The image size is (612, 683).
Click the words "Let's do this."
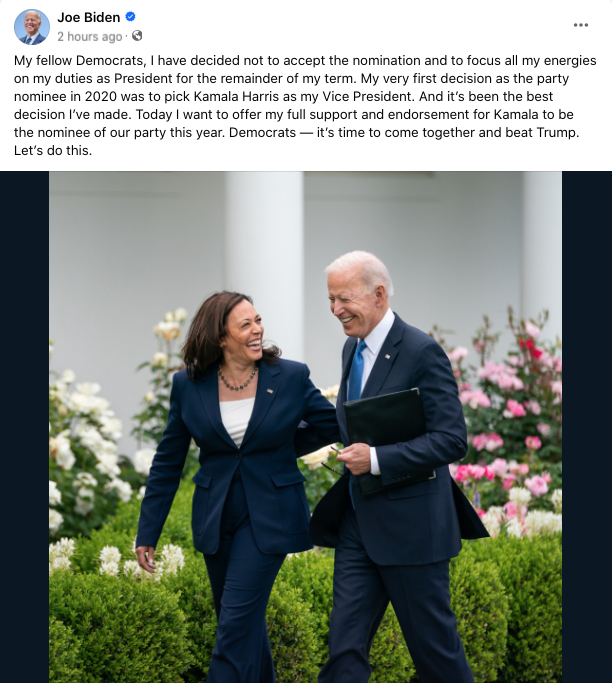tap(53, 151)
